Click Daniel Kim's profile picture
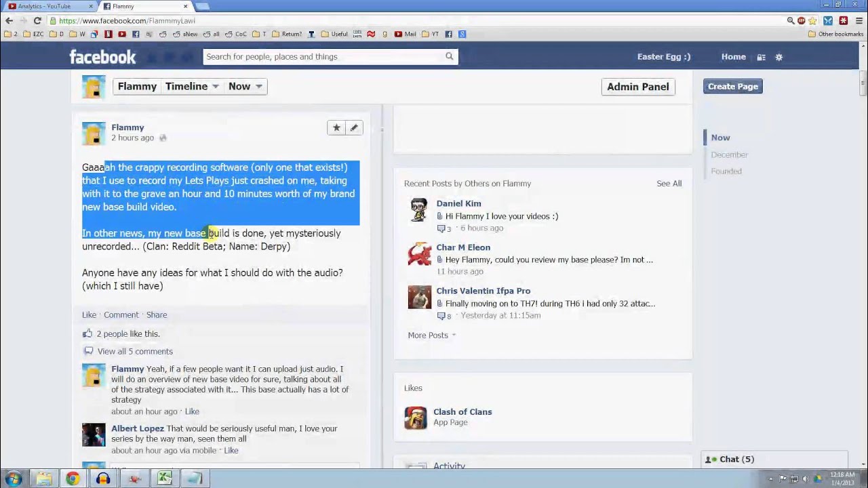 (x=419, y=209)
